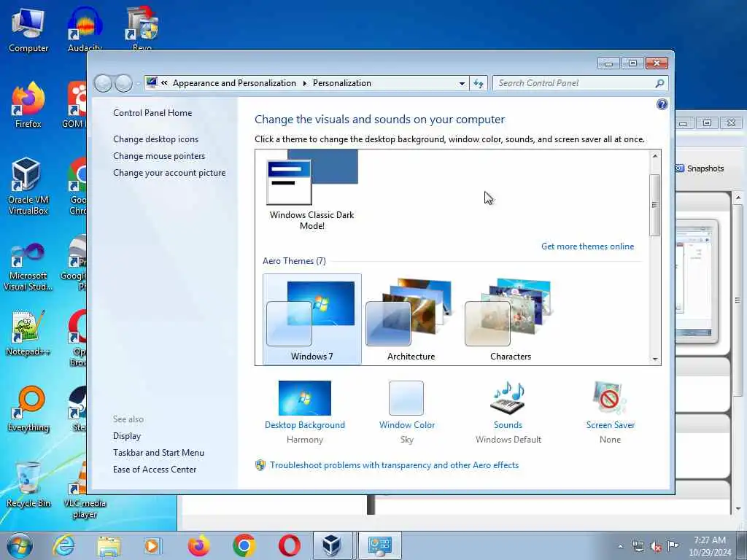Screen dimensions: 747x560
Task: Open Screen Saver settings
Action: (x=611, y=413)
